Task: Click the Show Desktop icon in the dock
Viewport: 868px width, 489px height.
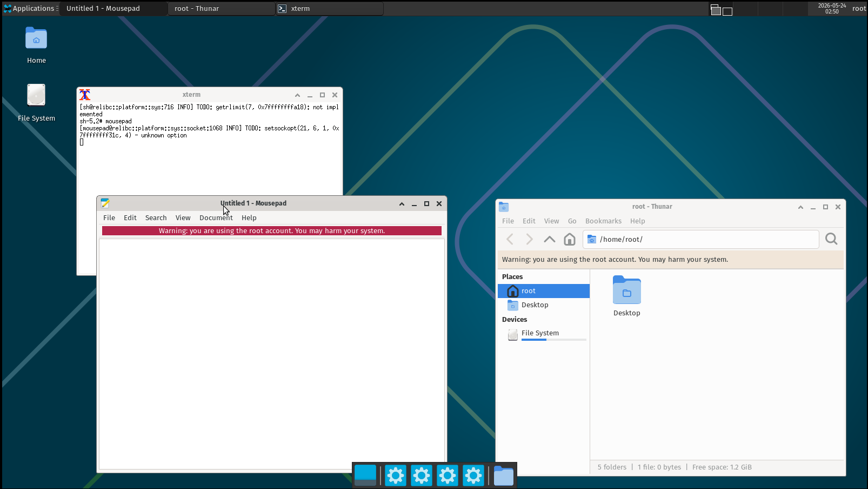Action: tap(365, 475)
